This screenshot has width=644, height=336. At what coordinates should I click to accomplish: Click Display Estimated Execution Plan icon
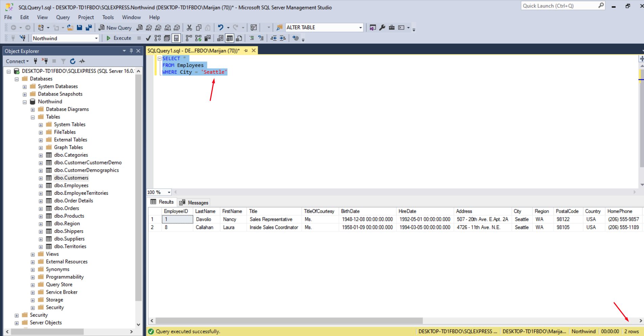click(158, 38)
